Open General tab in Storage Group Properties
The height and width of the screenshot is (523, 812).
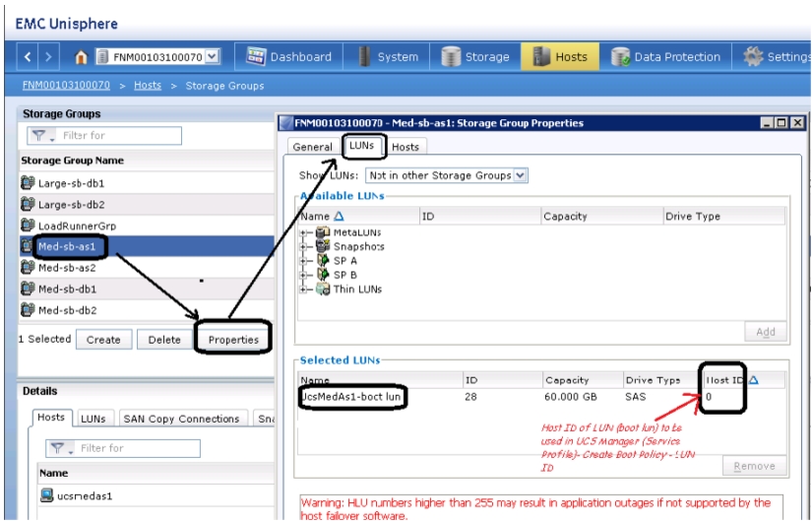312,147
